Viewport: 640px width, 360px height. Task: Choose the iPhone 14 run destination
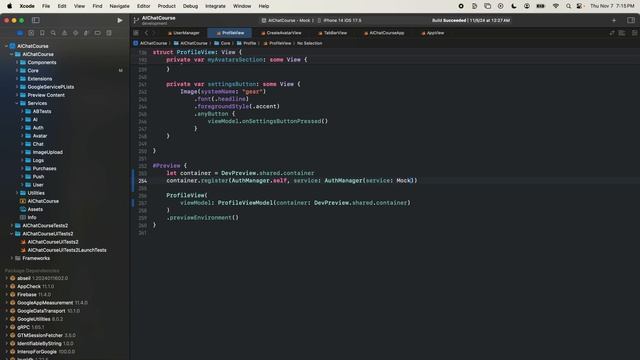(x=340, y=20)
